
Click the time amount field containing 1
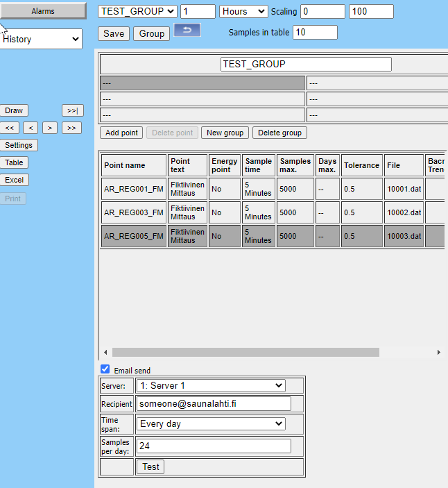[198, 12]
